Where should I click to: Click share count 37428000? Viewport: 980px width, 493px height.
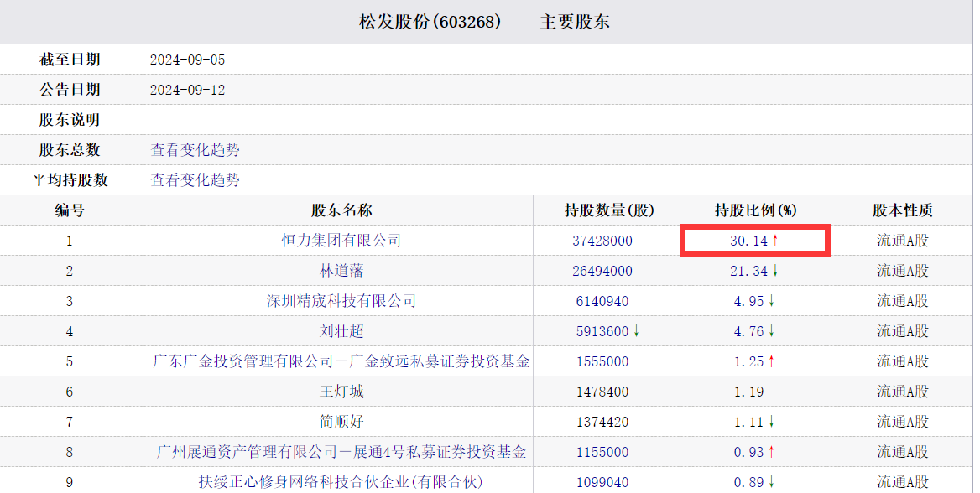coord(602,241)
